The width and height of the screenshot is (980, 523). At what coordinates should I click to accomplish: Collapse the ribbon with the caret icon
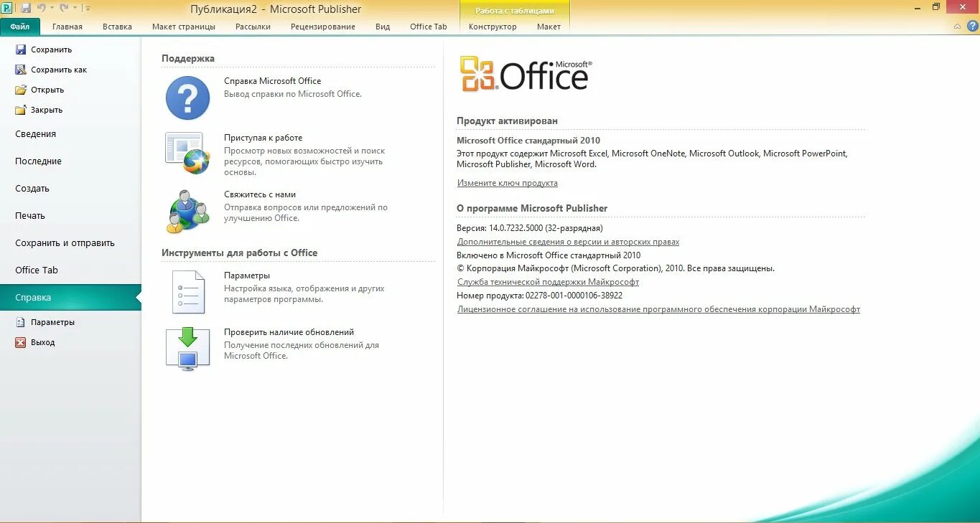957,27
